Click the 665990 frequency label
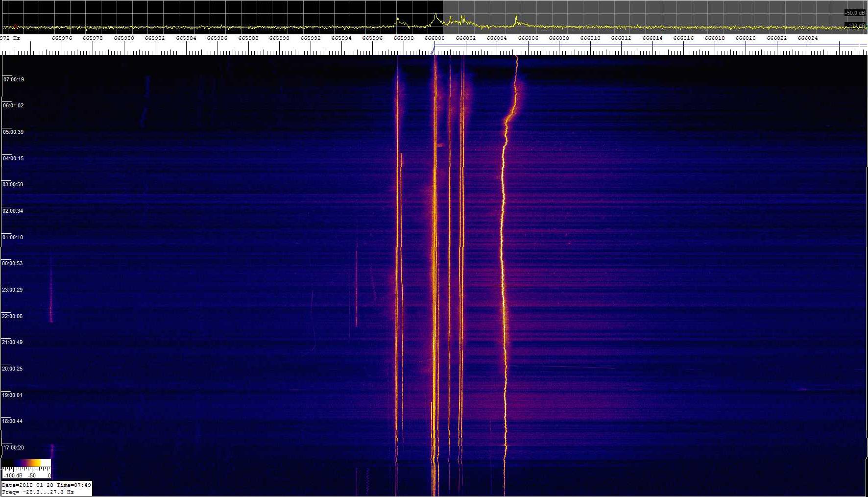This screenshot has width=868, height=497. [x=279, y=38]
